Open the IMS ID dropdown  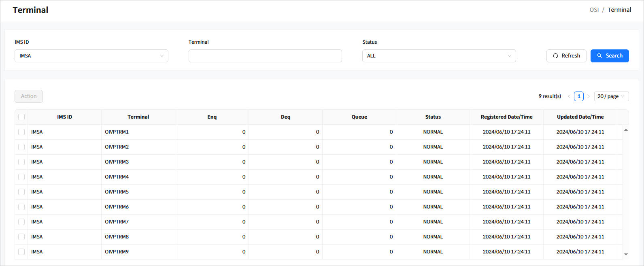[91, 56]
